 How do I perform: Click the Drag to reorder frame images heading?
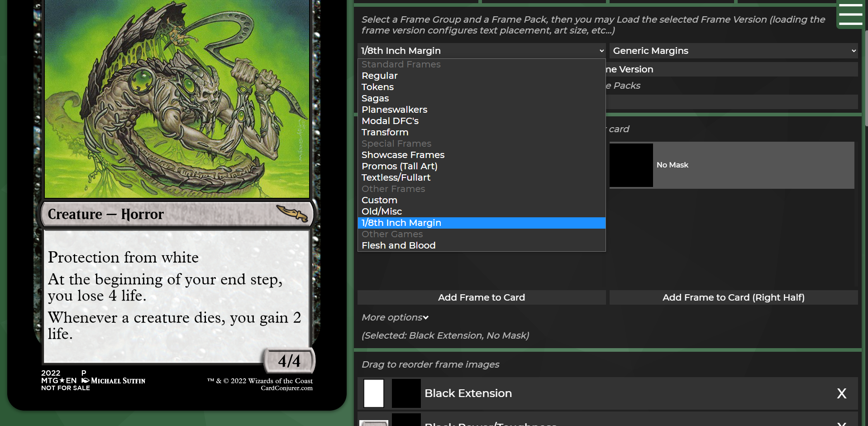430,364
